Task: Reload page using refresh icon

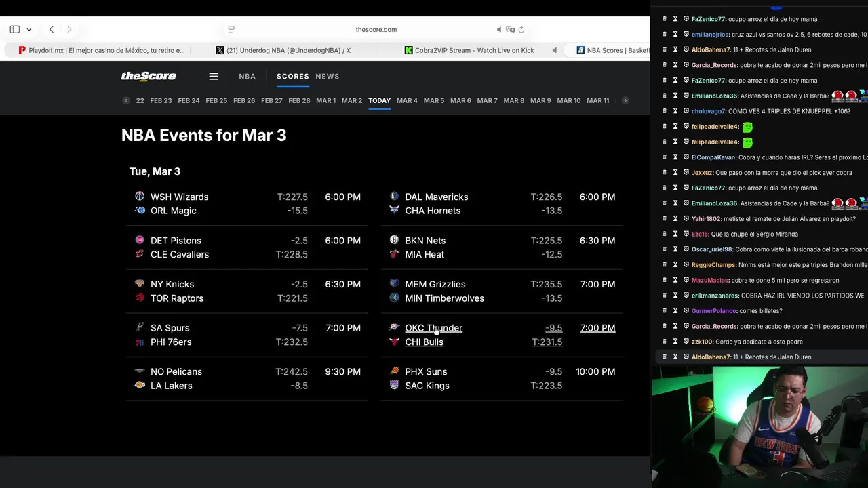Action: pyautogui.click(x=521, y=29)
